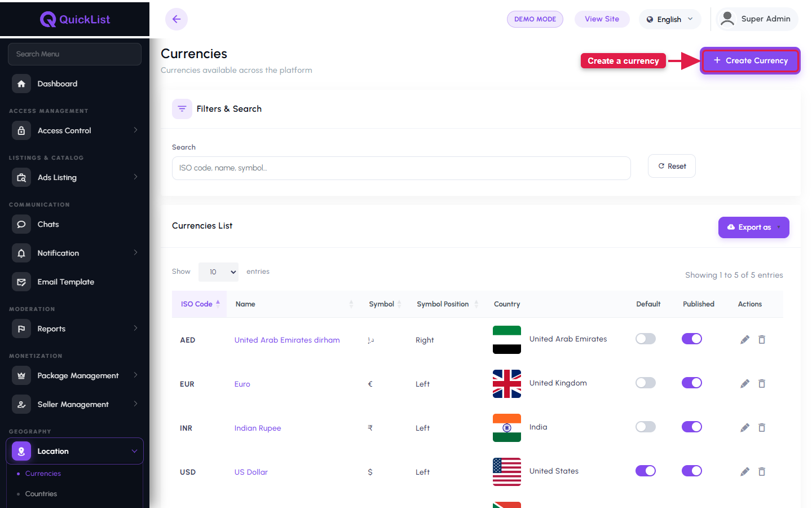The height and width of the screenshot is (508, 812).
Task: Edit the AED currency with pencil icon
Action: (x=745, y=339)
